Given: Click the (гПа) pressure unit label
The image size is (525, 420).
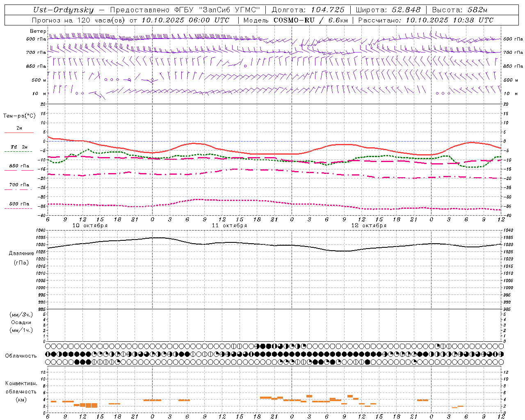Looking at the screenshot, I should (x=21, y=262).
